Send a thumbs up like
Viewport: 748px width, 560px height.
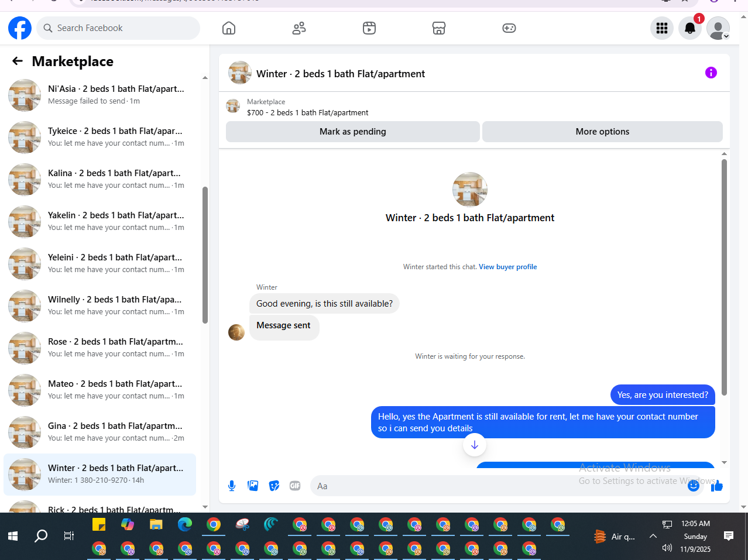pos(717,486)
